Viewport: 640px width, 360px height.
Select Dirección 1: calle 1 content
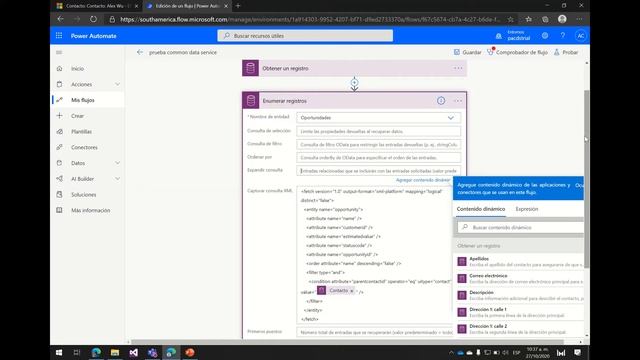(x=518, y=312)
